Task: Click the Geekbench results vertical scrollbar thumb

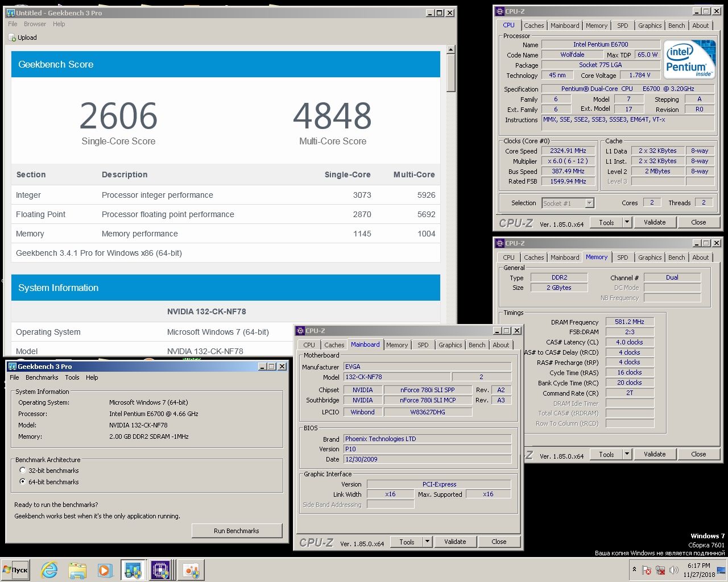Action: 451,73
